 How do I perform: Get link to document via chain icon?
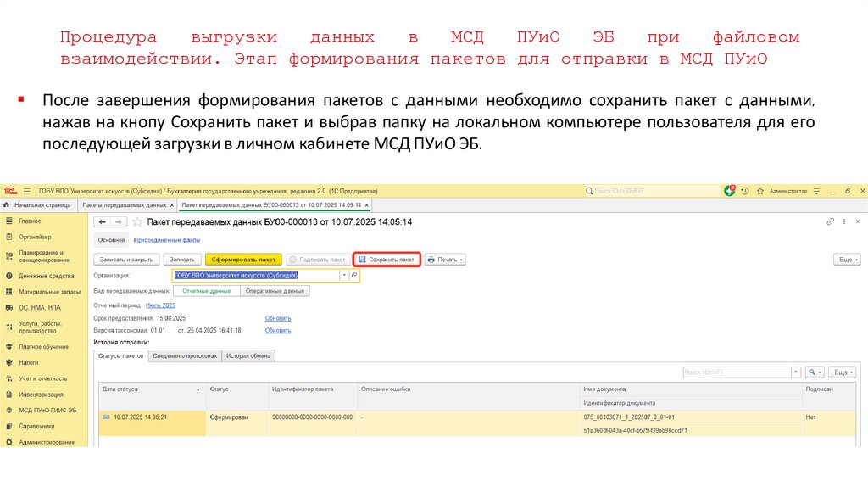point(830,221)
